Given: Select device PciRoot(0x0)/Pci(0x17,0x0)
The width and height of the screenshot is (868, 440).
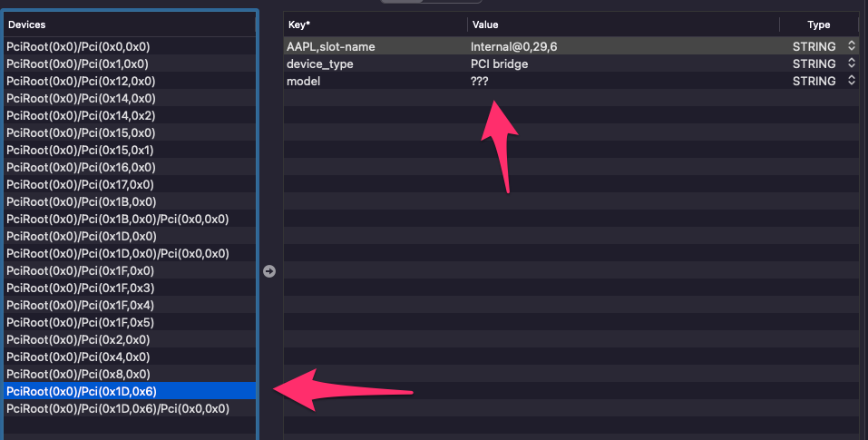Looking at the screenshot, I should (x=130, y=184).
